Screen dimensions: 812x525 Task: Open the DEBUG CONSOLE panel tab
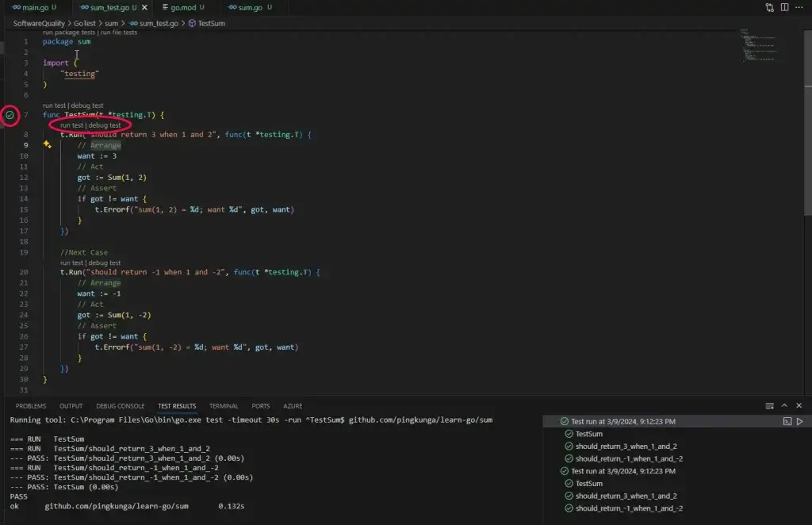pyautogui.click(x=121, y=406)
